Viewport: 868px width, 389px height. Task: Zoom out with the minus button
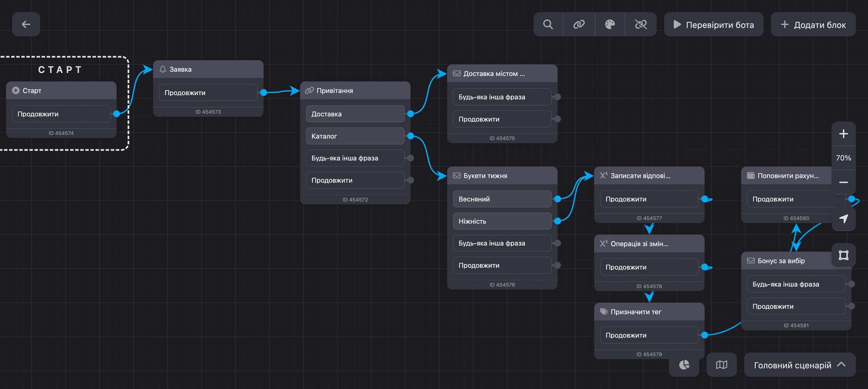click(x=843, y=182)
